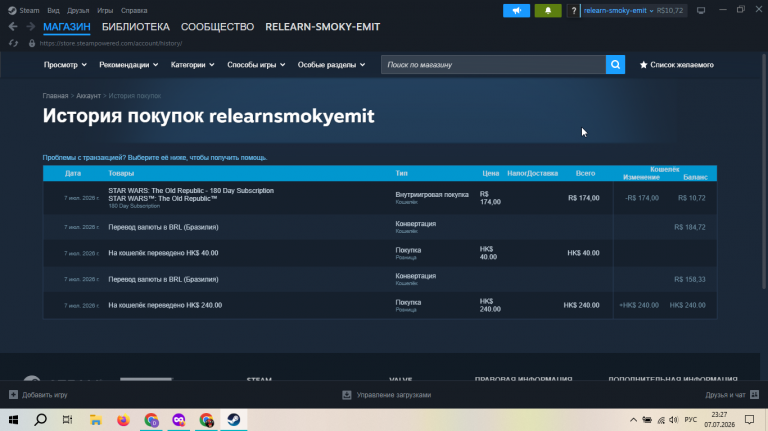The image size is (768, 431).
Task: Switch to Big Picture mode monitor icon
Action: coord(701,10)
